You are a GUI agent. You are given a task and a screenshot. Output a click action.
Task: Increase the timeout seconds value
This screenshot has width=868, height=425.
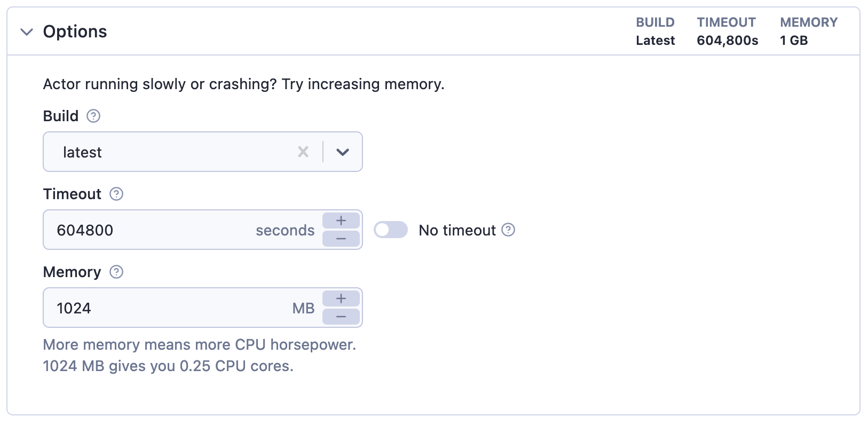point(341,221)
